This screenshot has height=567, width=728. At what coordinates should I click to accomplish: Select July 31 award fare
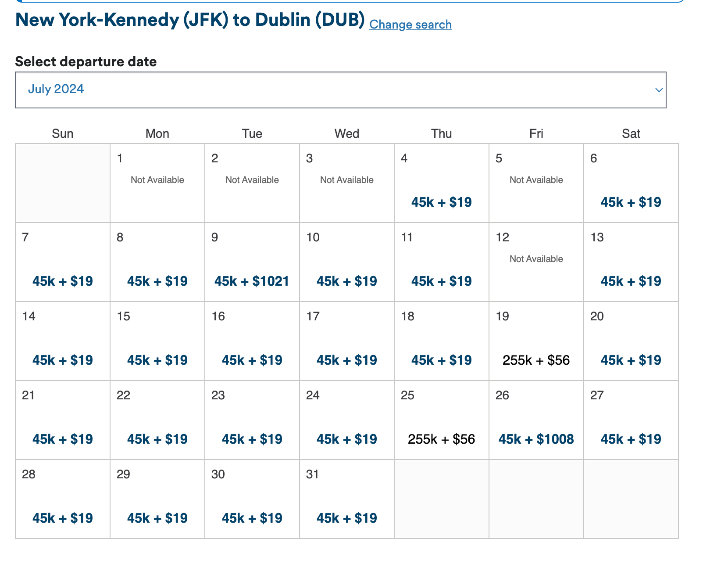346,517
